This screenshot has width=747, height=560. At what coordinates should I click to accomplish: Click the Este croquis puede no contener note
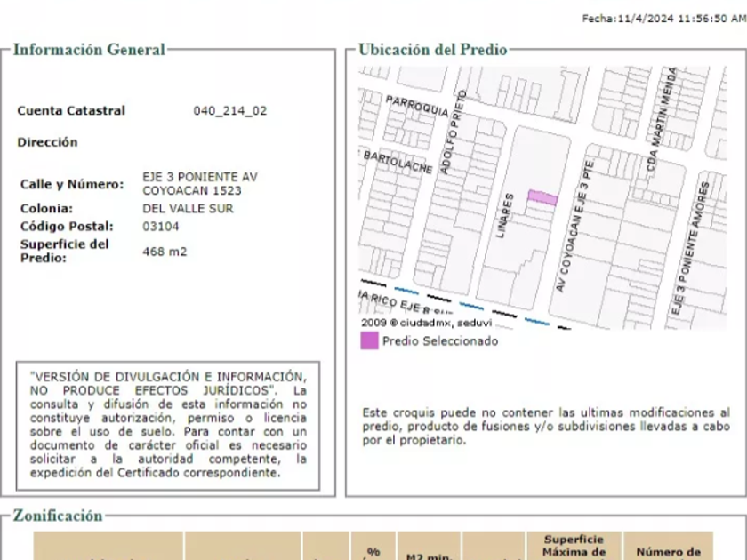coord(546,426)
